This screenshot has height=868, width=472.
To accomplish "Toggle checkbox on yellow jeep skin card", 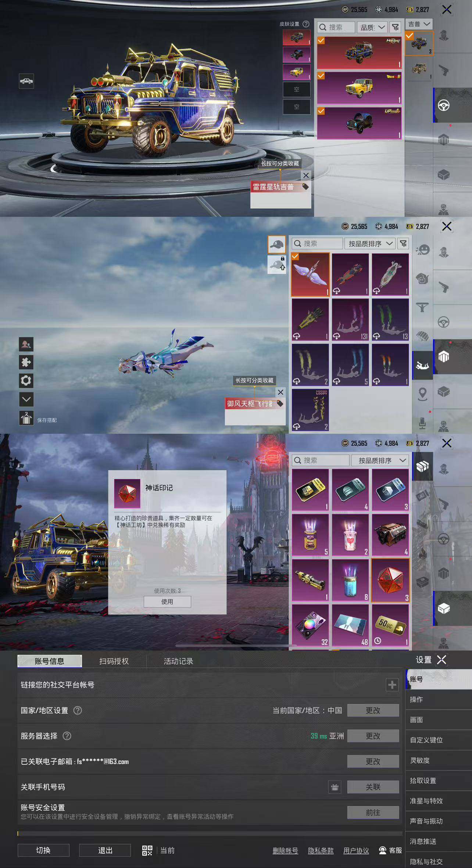I will [x=321, y=76].
